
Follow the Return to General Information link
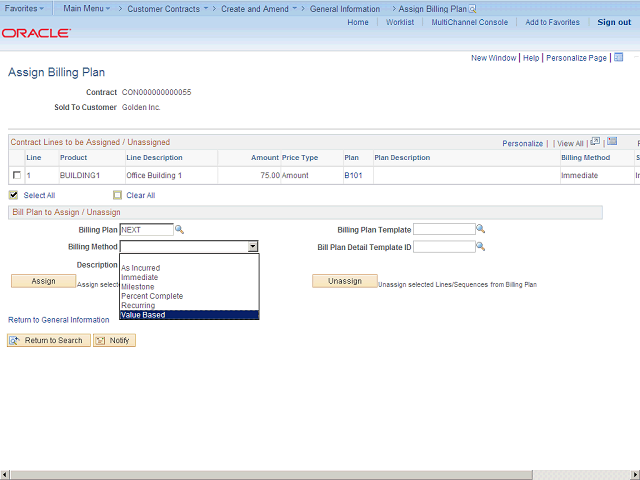pos(59,320)
